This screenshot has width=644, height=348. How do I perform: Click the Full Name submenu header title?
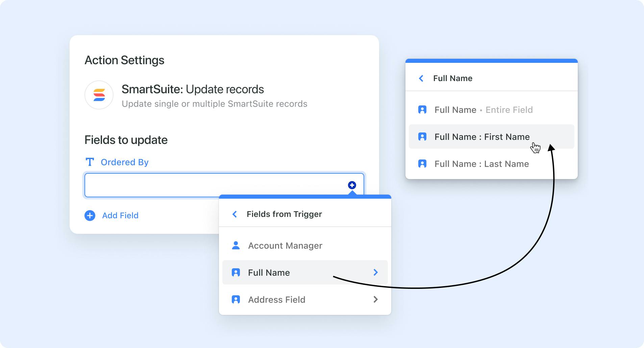(x=453, y=78)
